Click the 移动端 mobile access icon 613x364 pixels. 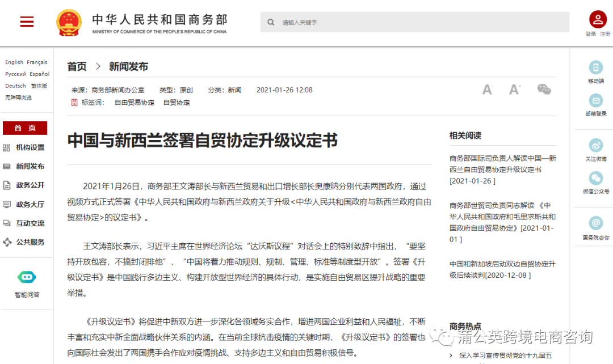click(595, 67)
